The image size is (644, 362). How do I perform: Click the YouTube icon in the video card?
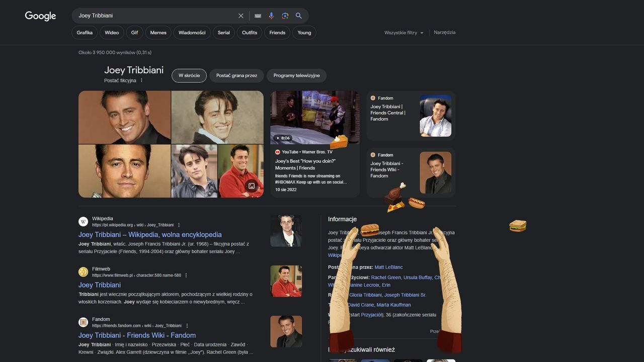277,152
